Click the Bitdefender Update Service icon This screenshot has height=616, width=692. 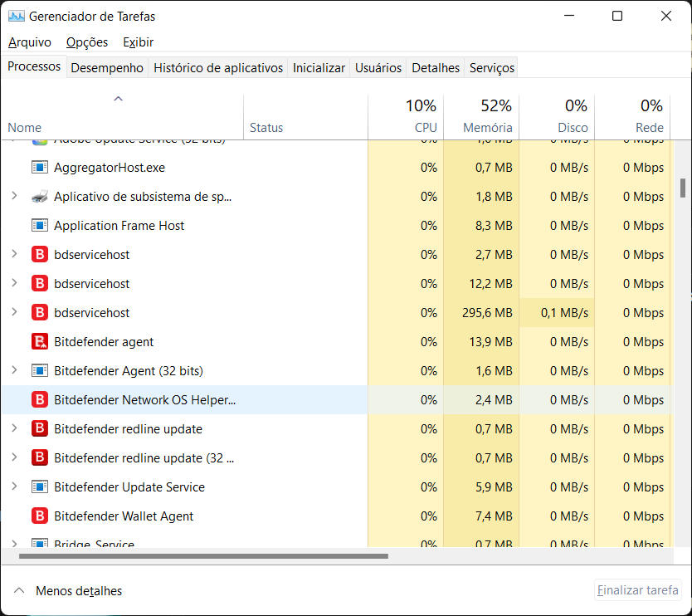[x=40, y=487]
